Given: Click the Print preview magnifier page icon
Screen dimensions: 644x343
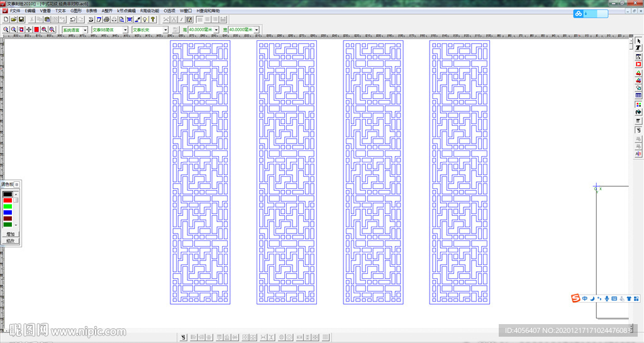Looking at the screenshot, I should [122, 20].
